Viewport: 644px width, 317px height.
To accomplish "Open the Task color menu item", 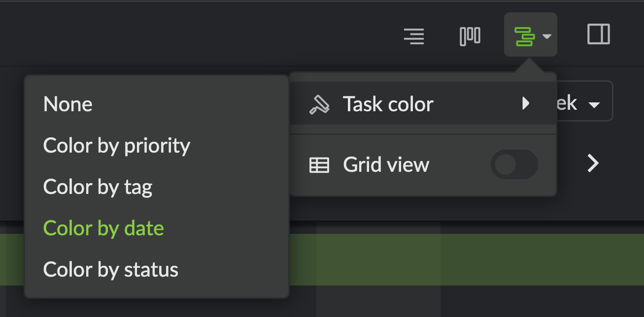I will pyautogui.click(x=423, y=103).
